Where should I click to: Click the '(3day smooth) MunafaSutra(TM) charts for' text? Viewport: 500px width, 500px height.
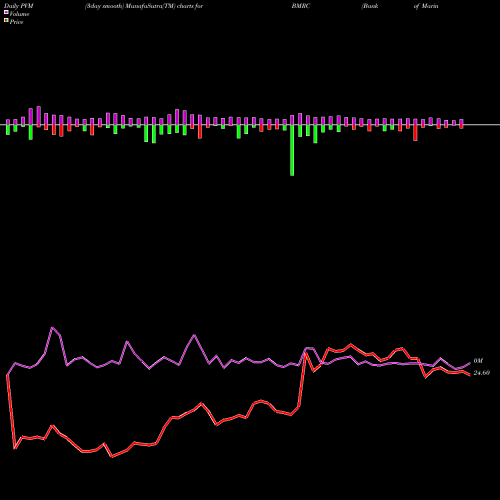tap(144, 6)
